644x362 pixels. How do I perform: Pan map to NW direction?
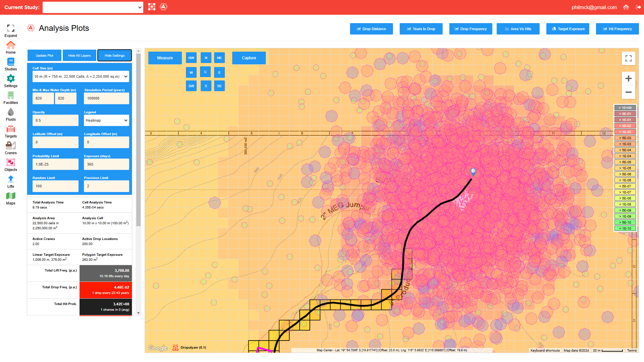(x=191, y=58)
